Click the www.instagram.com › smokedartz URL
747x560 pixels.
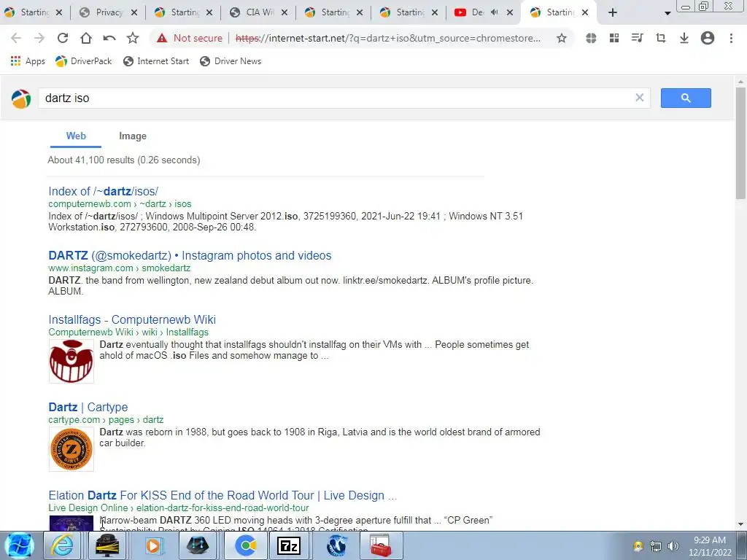click(119, 268)
